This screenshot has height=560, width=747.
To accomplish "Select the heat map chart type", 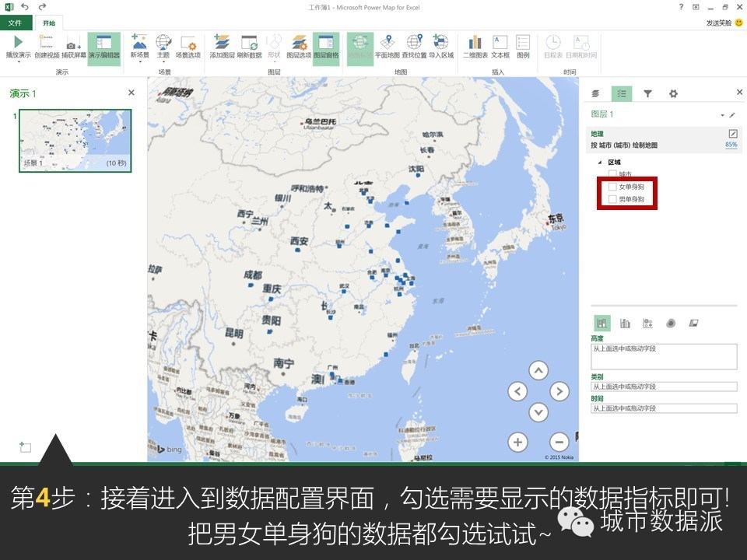I will (x=671, y=324).
